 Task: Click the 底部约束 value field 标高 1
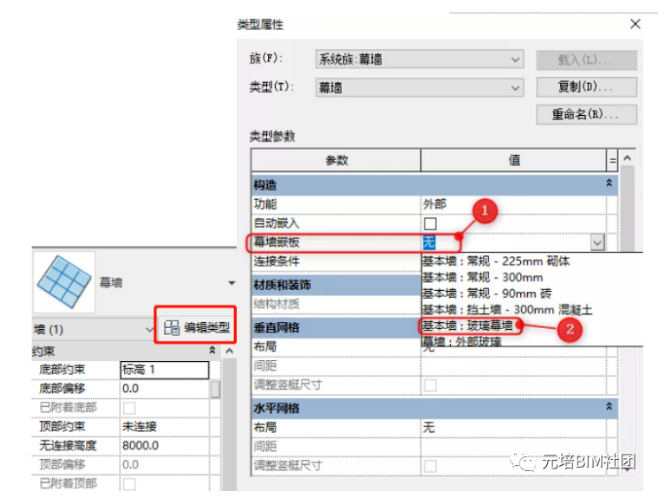(x=165, y=369)
